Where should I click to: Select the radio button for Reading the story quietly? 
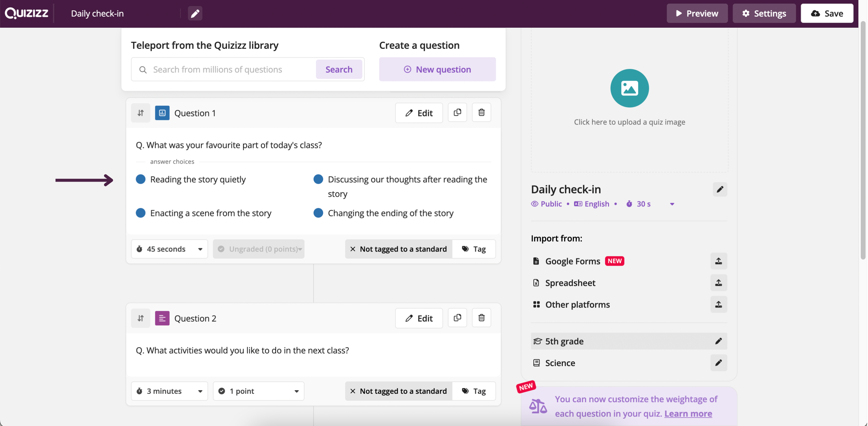tap(140, 179)
